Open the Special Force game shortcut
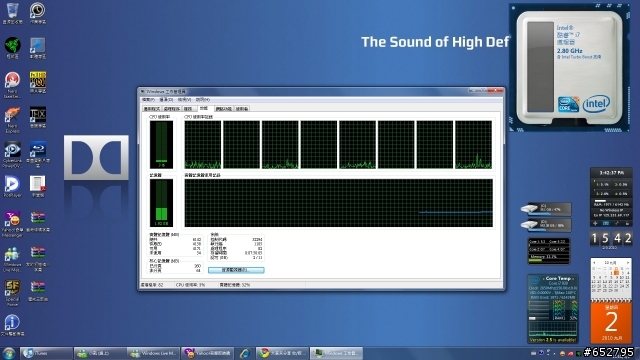640x360 pixels. 12,293
